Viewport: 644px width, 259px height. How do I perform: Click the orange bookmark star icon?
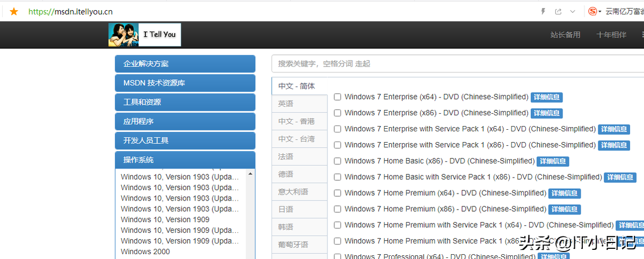pyautogui.click(x=14, y=11)
